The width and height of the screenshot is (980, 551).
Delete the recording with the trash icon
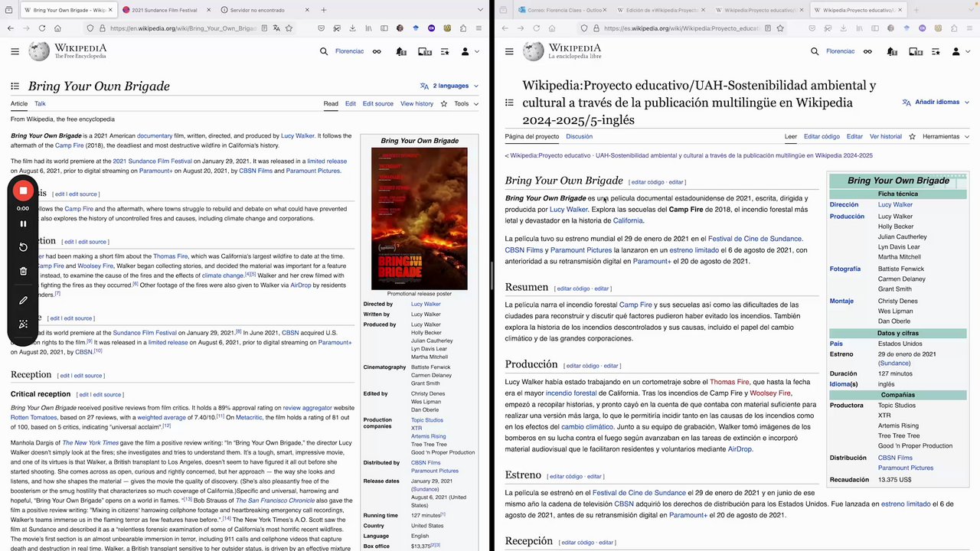[x=23, y=271]
